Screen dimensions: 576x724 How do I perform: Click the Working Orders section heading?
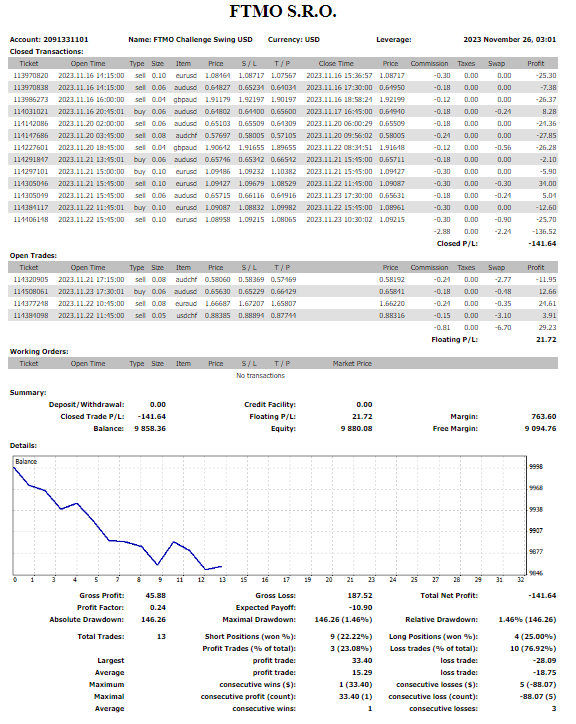39,352
